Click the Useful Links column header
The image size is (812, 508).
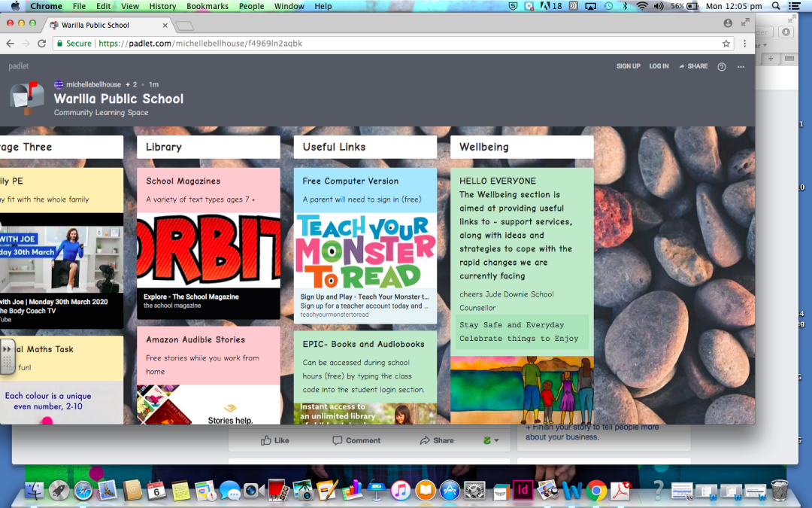coord(365,148)
